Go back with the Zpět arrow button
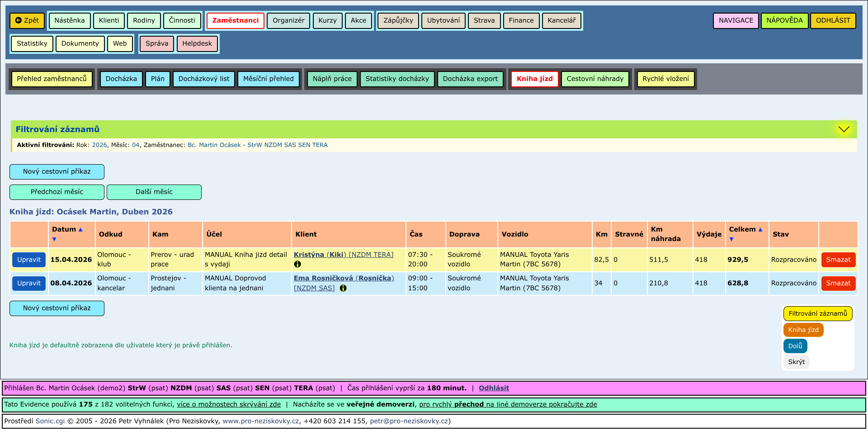Viewport: 868px width, 440px height. [27, 21]
